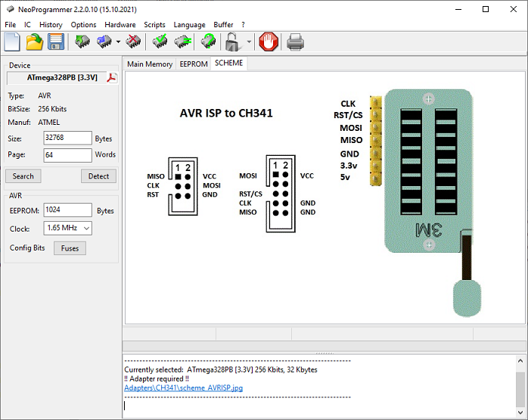Save the file with the floppy disk icon

coord(56,42)
